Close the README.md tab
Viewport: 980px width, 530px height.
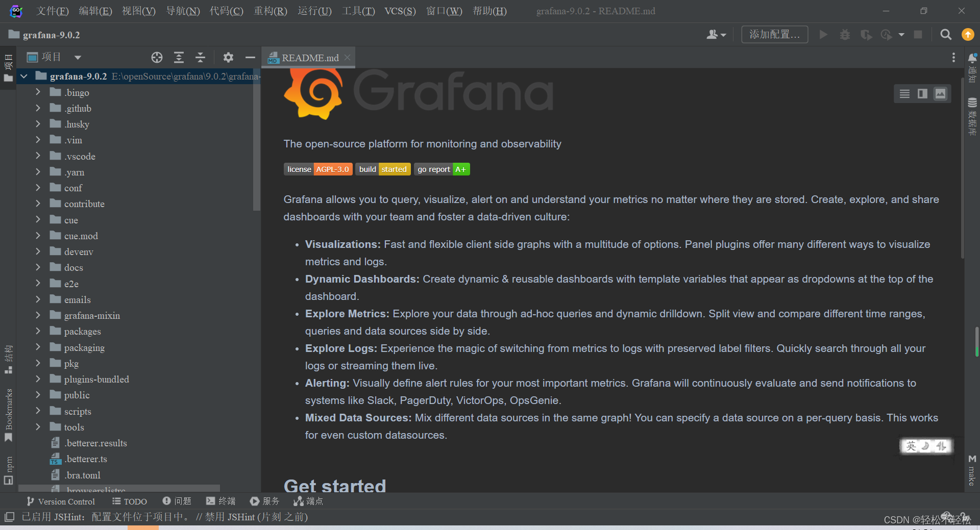tap(347, 58)
